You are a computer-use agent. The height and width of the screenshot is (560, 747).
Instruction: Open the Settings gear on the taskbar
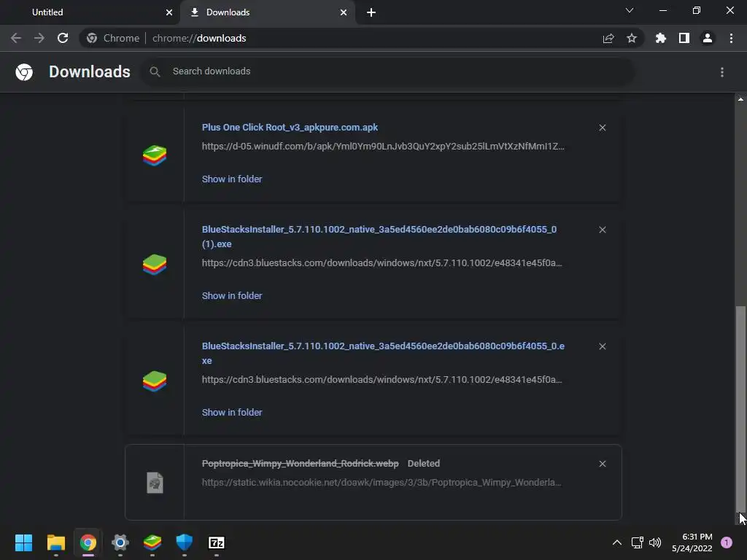pyautogui.click(x=120, y=542)
